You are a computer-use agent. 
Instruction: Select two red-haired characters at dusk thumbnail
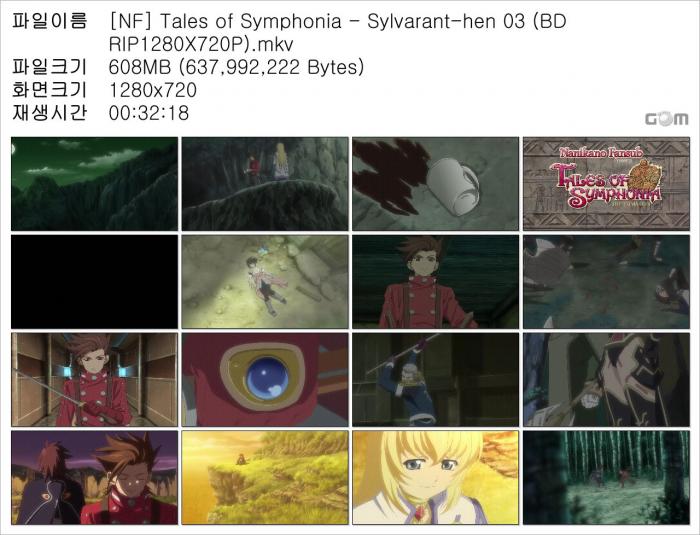coord(94,477)
